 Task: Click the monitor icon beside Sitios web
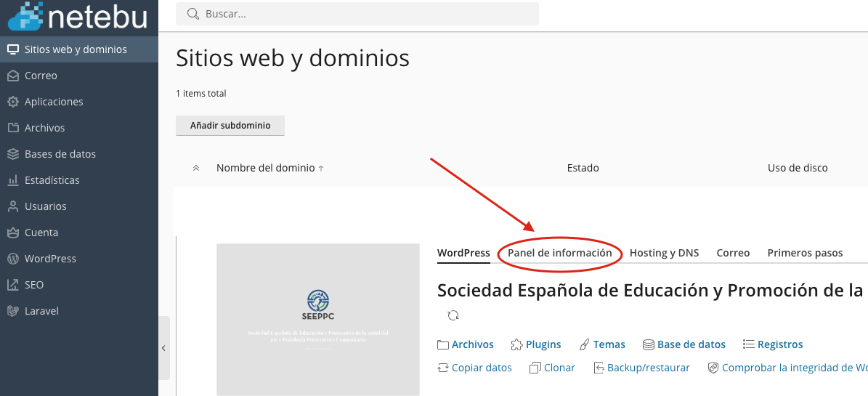tap(13, 49)
